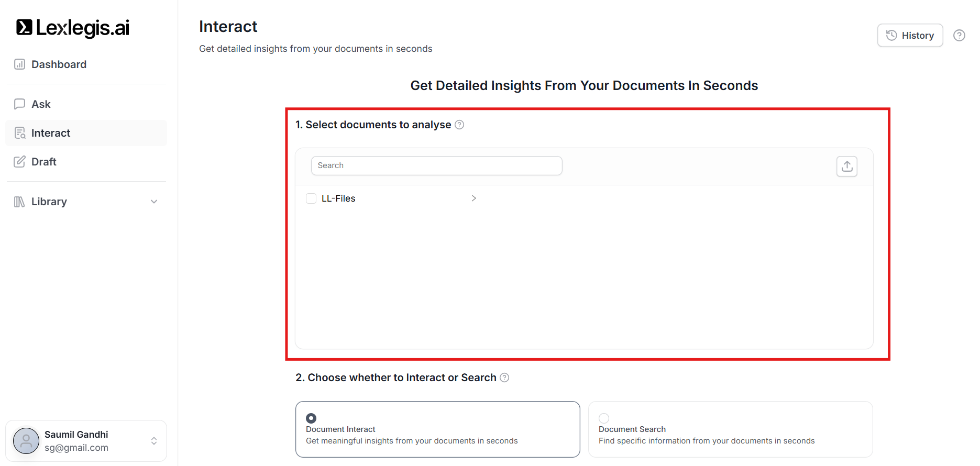The width and height of the screenshot is (980, 466).
Task: Show help for Select documents to analyse
Action: click(459, 125)
